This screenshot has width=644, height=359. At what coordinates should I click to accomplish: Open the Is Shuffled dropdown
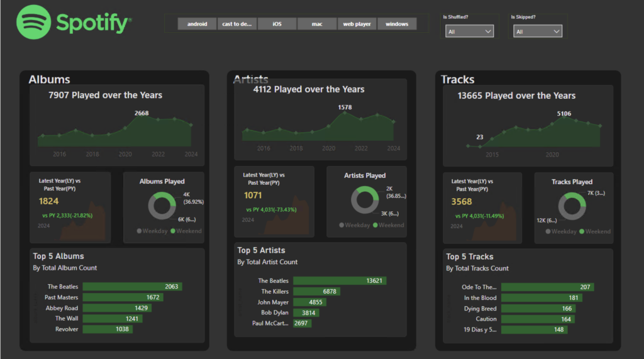click(469, 31)
